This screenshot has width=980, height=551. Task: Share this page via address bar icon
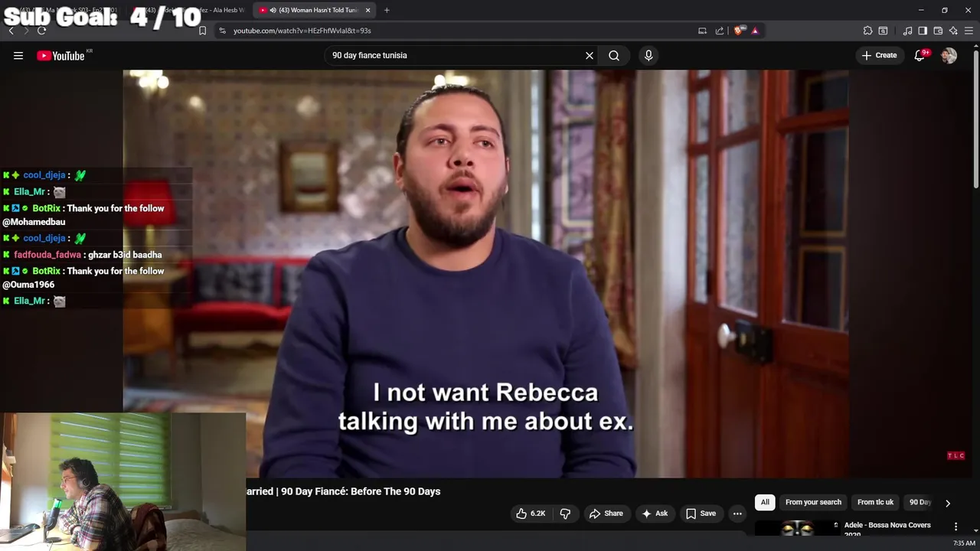tap(720, 31)
